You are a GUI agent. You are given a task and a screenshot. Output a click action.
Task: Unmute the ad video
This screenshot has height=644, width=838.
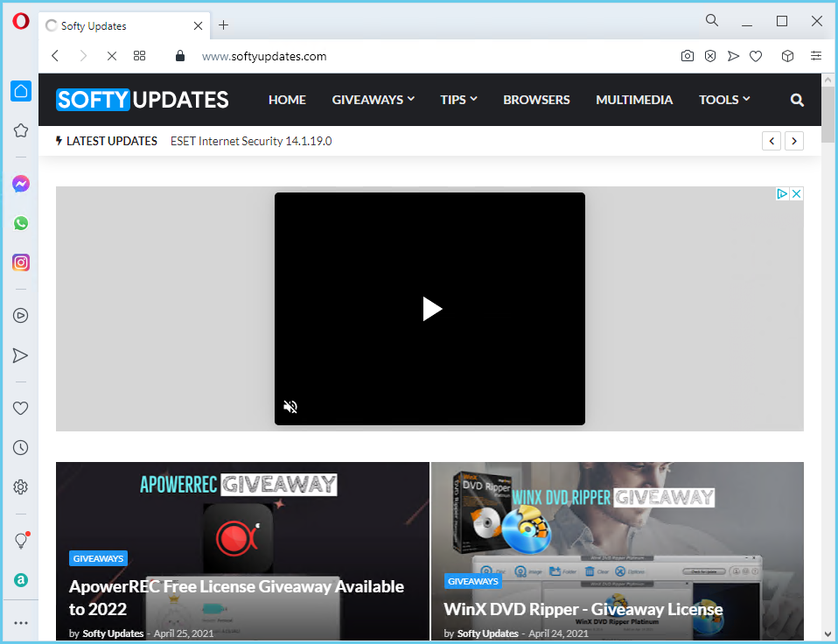point(290,407)
